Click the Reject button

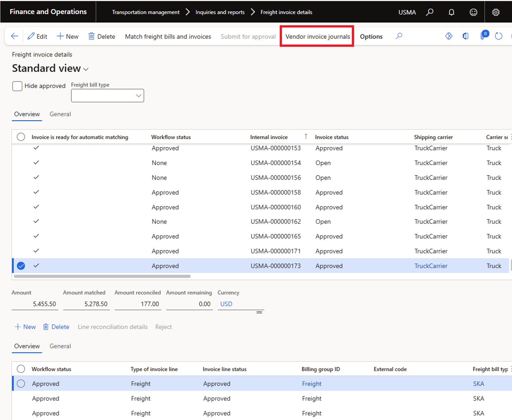click(163, 327)
